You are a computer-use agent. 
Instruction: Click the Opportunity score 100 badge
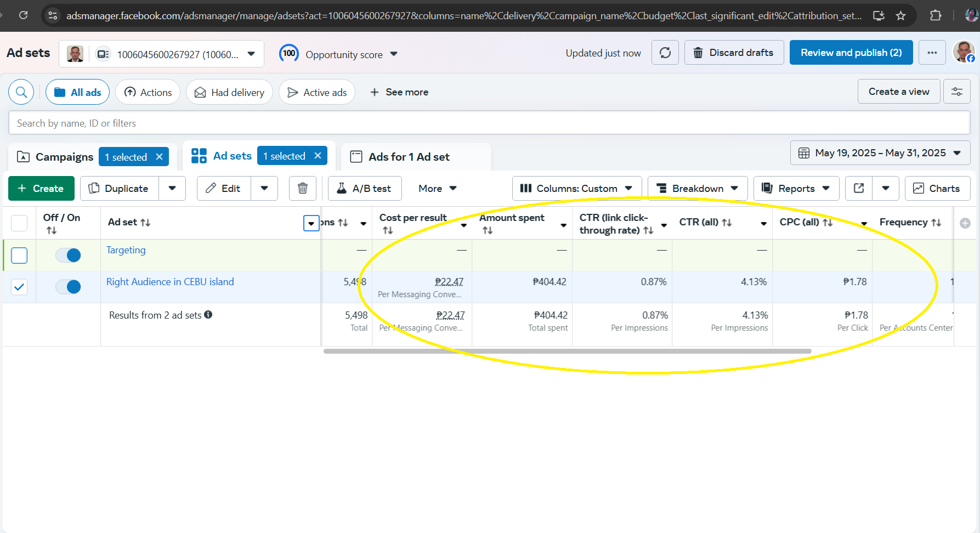289,53
